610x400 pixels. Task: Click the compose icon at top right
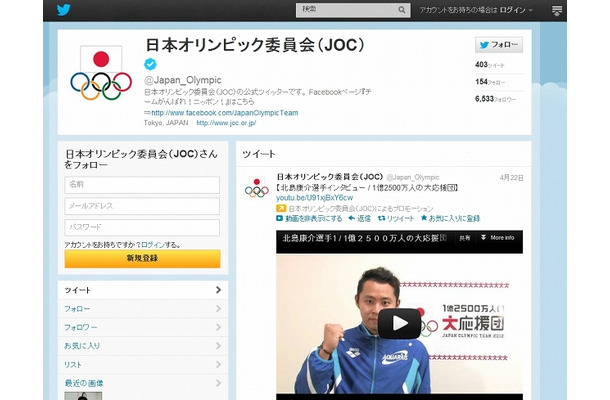[x=557, y=11]
